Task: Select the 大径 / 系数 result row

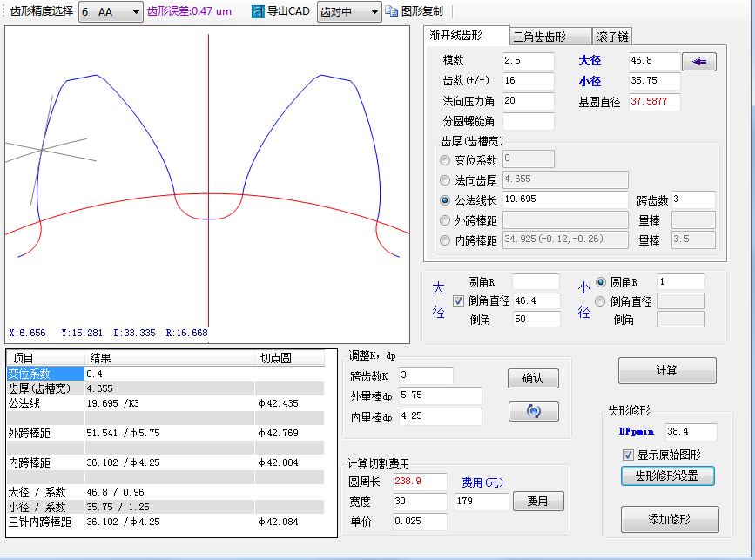Action: 165,492
